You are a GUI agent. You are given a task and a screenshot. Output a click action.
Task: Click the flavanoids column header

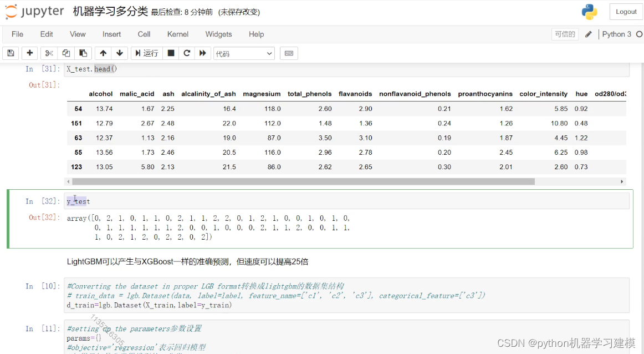click(355, 94)
